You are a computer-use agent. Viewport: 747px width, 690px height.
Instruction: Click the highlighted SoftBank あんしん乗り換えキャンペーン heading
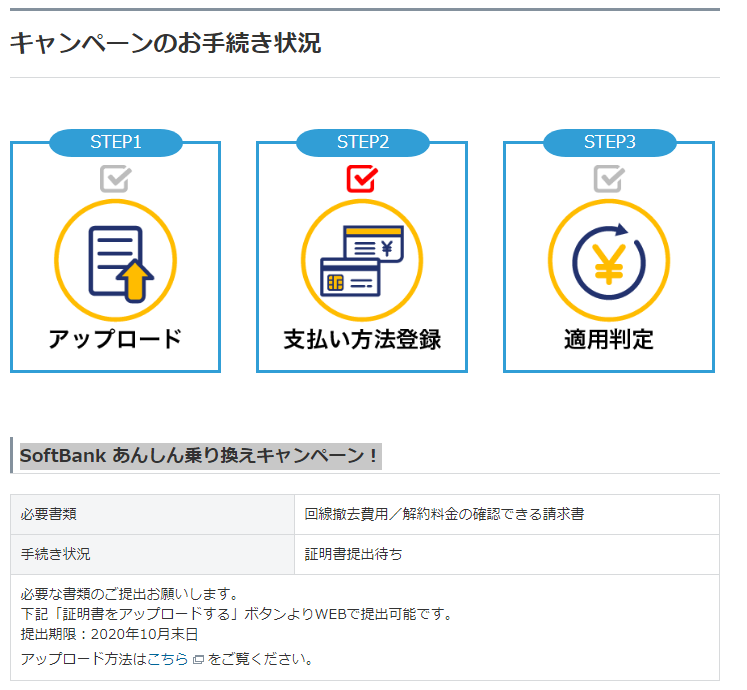point(200,456)
